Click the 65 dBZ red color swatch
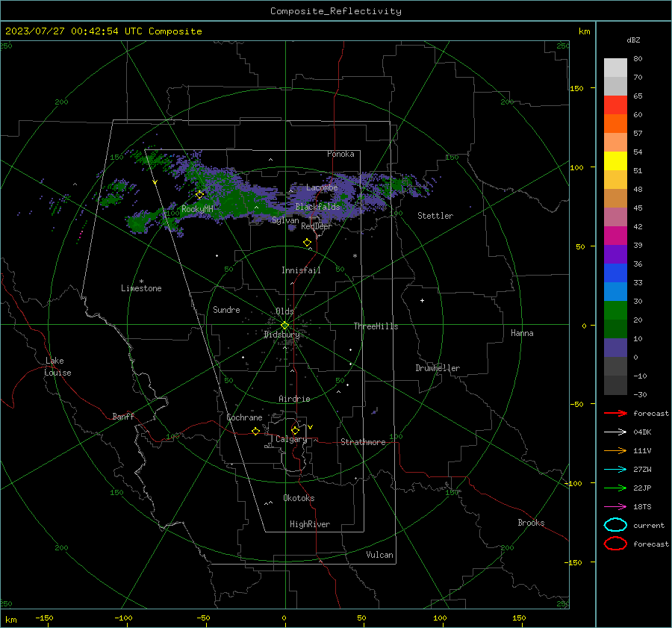Image resolution: width=672 pixels, height=628 pixels. [x=615, y=105]
